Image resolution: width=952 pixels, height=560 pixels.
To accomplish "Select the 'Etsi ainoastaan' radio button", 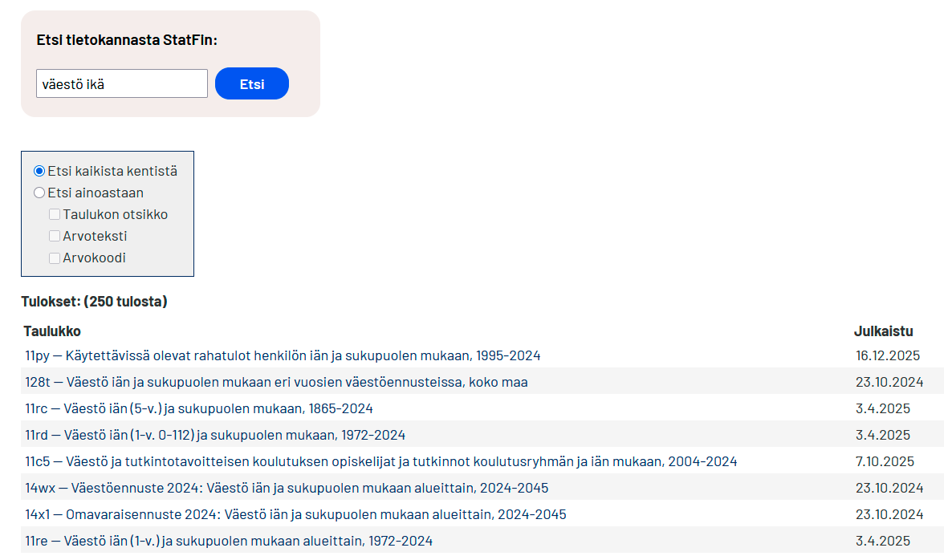I will click(39, 193).
